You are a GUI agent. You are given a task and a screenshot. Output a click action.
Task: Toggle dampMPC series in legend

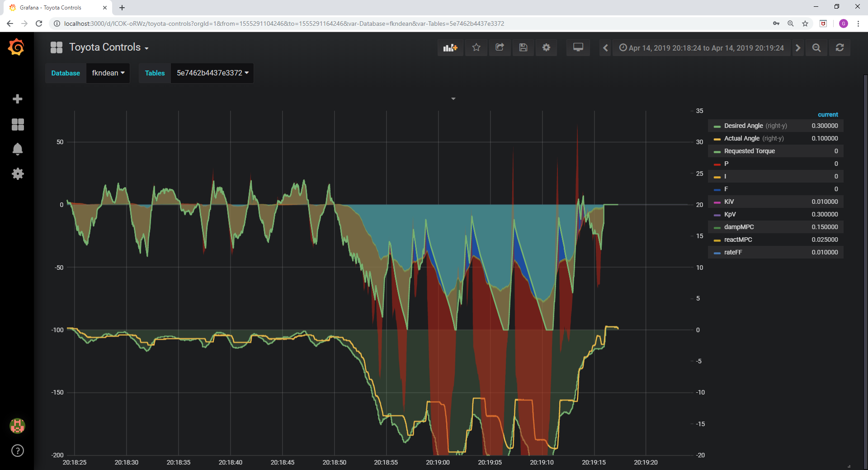739,227
